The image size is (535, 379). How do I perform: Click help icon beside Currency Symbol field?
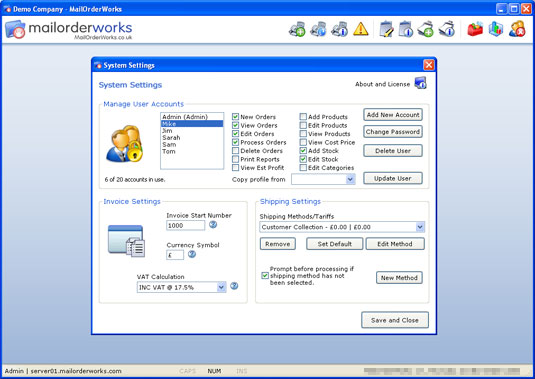click(x=192, y=254)
